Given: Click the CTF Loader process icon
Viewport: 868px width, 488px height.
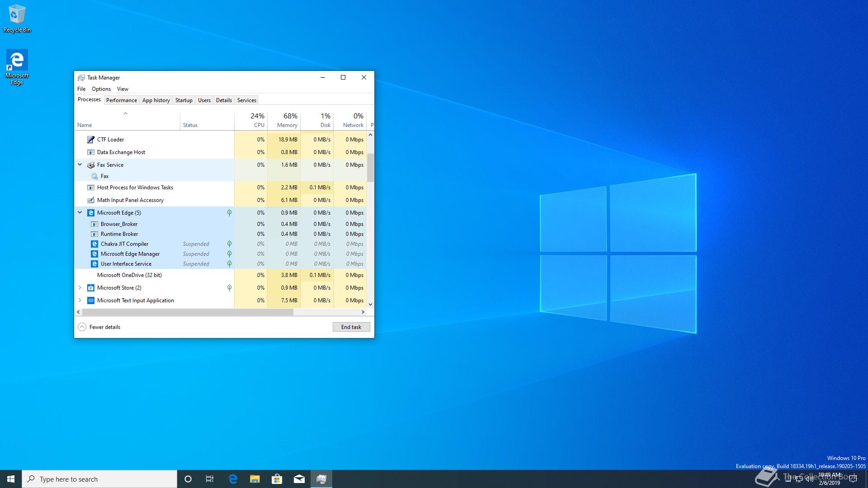Looking at the screenshot, I should pyautogui.click(x=91, y=140).
